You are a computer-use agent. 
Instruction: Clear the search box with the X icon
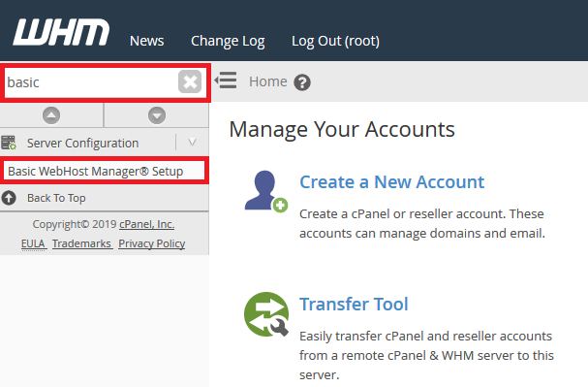pos(190,81)
